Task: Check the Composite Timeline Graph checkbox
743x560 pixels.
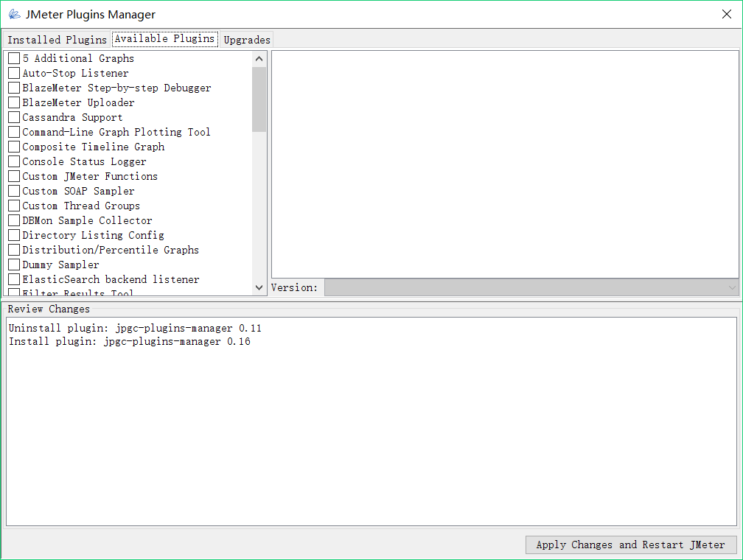Action: 14,147
